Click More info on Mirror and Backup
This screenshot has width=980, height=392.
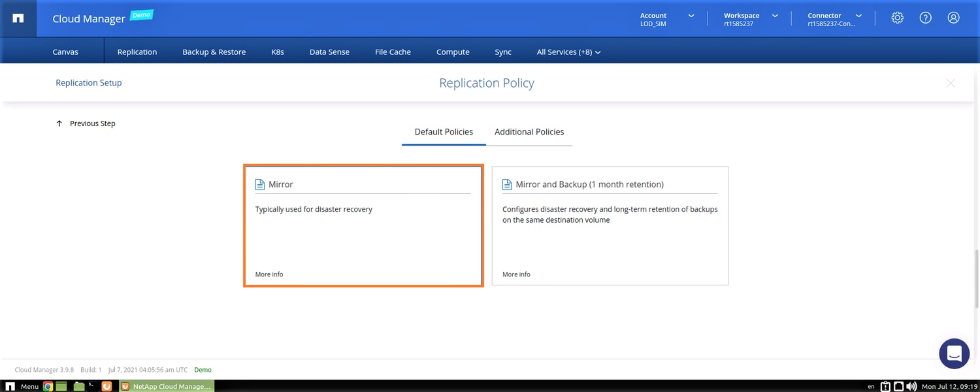(516, 274)
